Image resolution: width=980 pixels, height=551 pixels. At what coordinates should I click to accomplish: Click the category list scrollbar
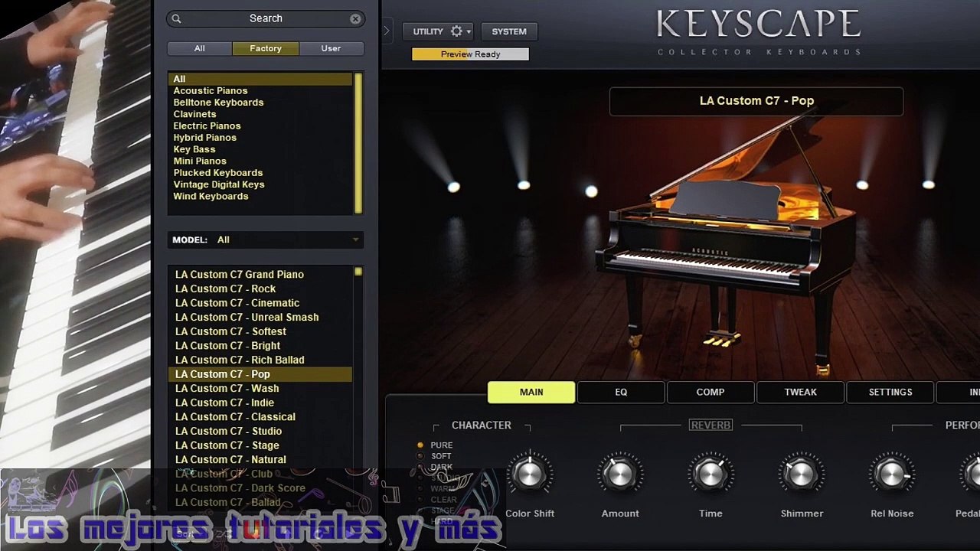pyautogui.click(x=358, y=143)
